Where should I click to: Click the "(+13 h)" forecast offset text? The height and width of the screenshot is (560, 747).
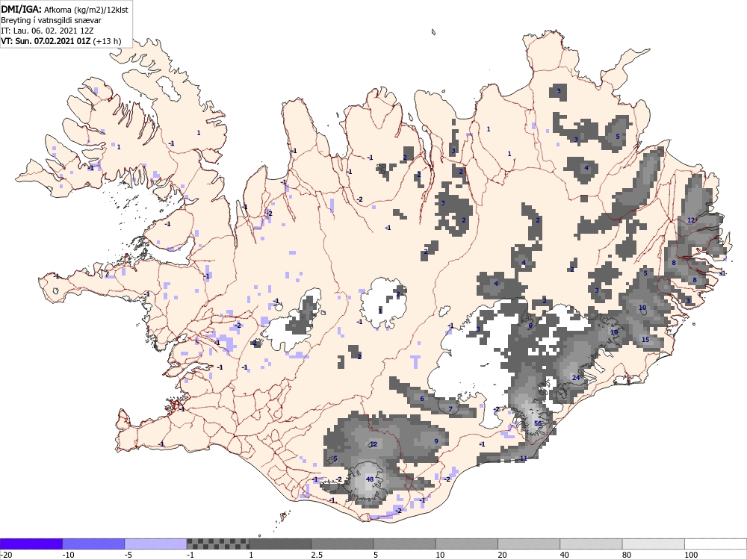click(107, 41)
